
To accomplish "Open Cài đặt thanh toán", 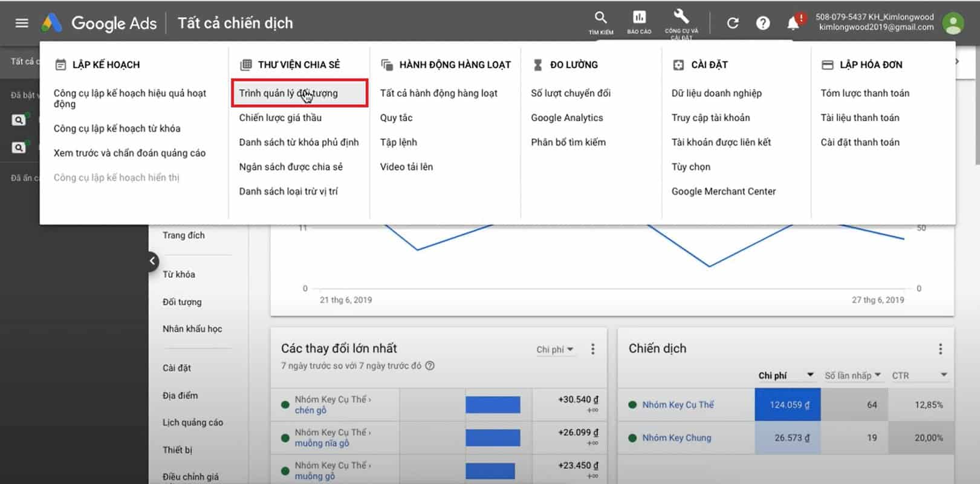I will click(860, 142).
